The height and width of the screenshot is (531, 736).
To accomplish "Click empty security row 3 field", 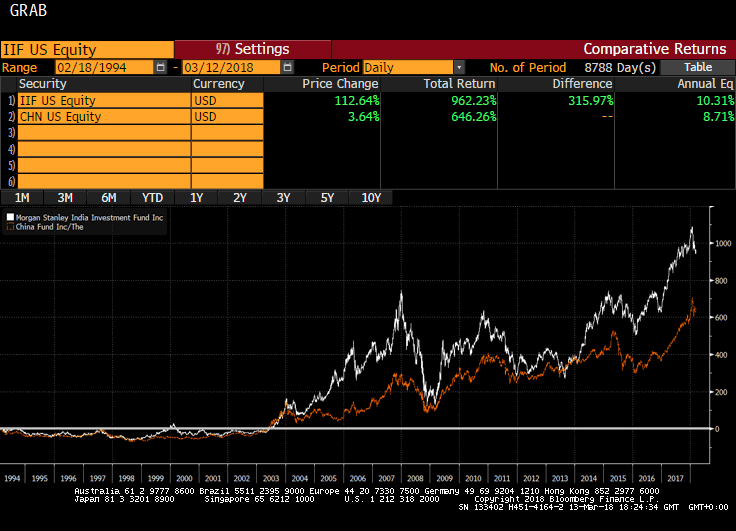I will (x=103, y=133).
